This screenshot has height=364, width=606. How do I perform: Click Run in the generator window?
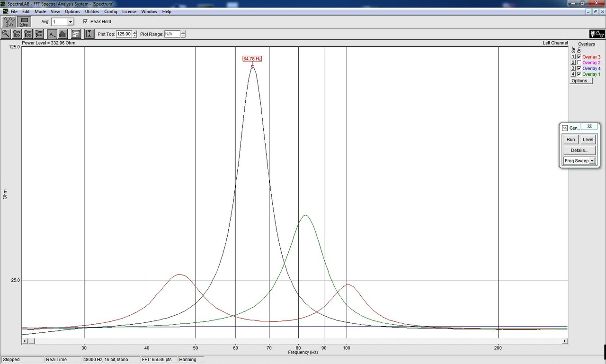point(571,140)
